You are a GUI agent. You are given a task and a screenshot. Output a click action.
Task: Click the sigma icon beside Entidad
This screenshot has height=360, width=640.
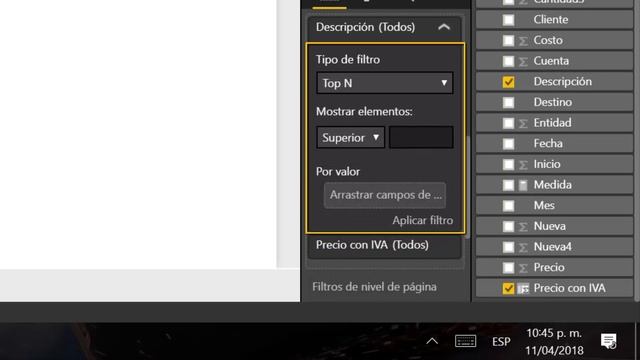click(x=523, y=123)
